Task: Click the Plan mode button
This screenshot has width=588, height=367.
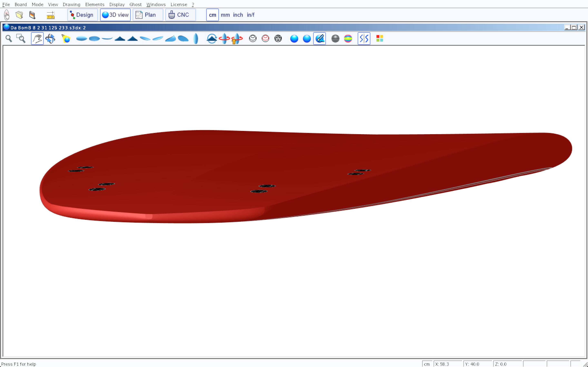Action: (x=148, y=15)
